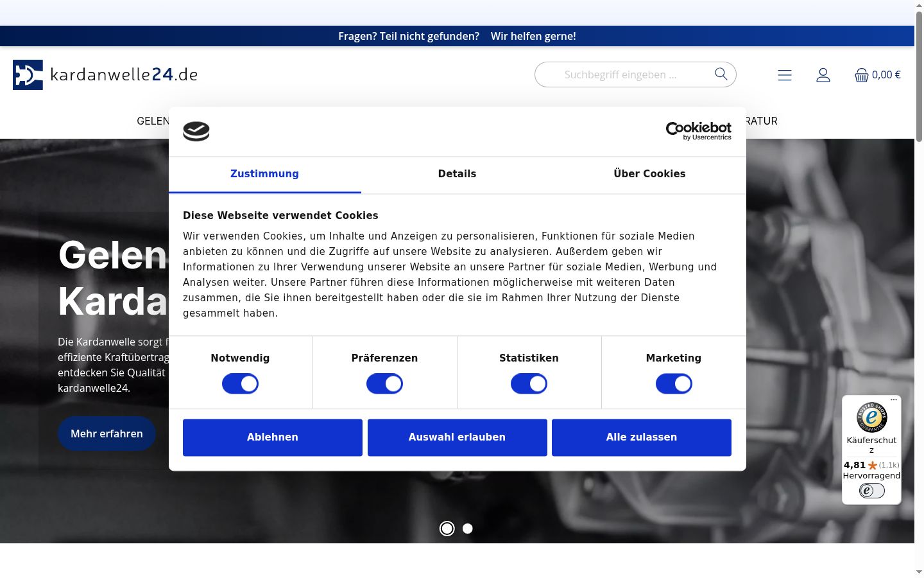Open the shopping basket icon
This screenshot has width=924, height=578.
click(x=861, y=75)
